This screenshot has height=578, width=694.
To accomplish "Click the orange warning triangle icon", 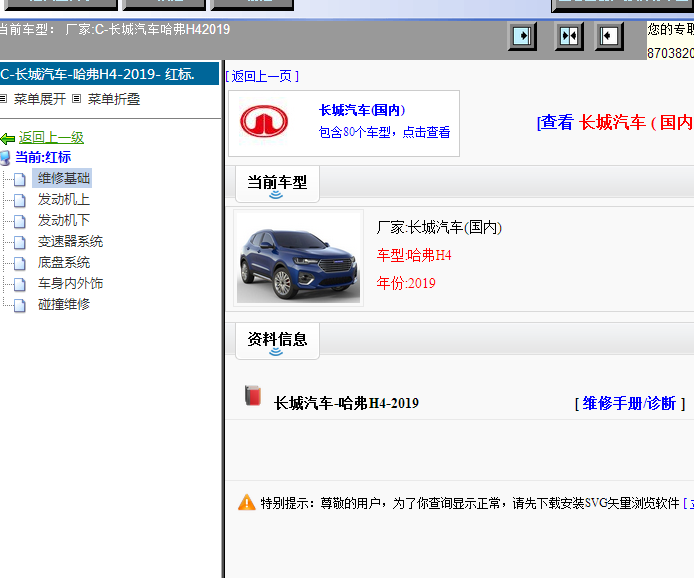I will 247,502.
